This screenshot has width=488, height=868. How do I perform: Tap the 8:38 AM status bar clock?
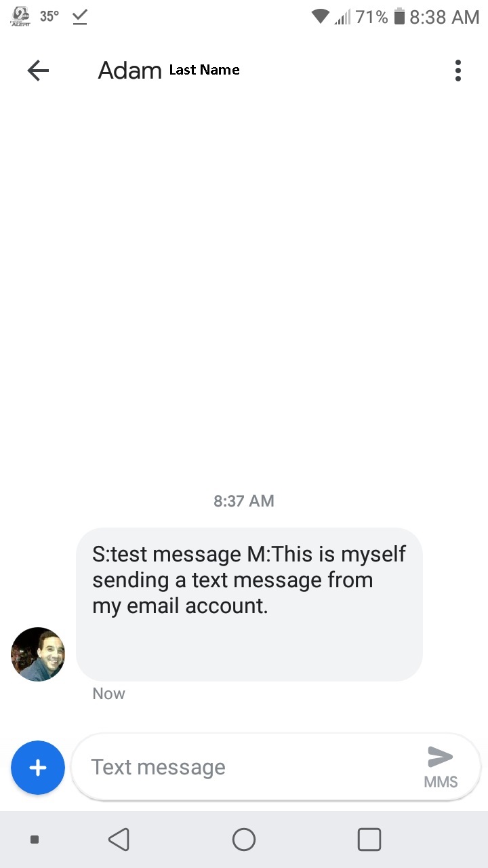coord(445,17)
